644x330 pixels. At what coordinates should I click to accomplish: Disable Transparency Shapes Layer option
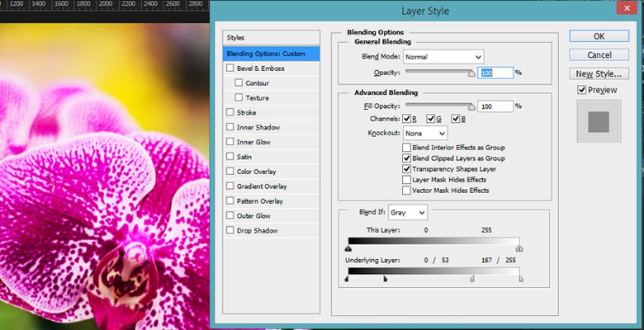click(406, 169)
